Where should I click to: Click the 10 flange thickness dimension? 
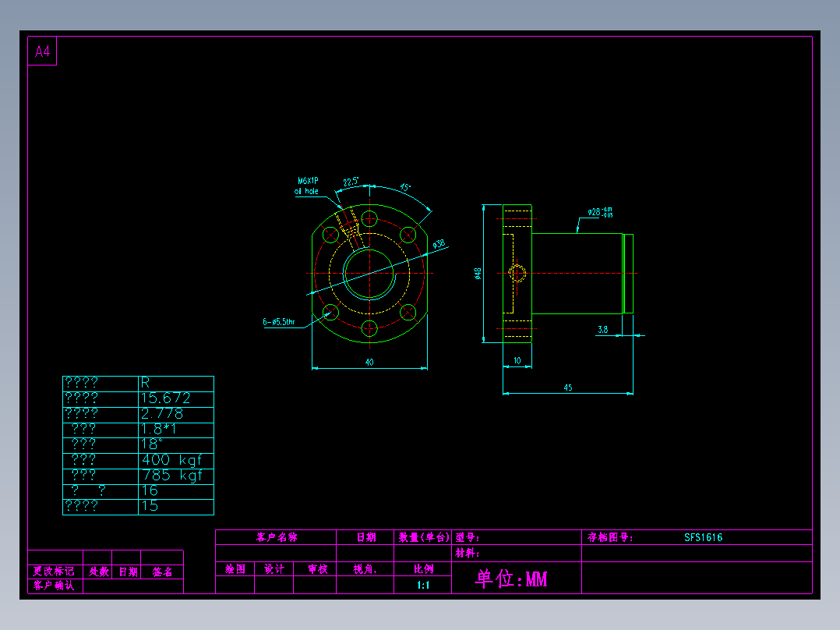coord(517,361)
